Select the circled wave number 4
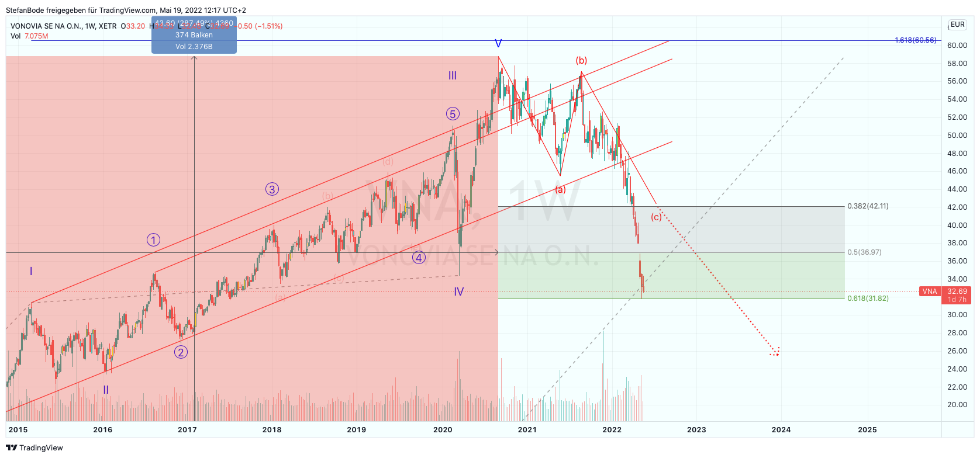The image size is (980, 458). 419,258
